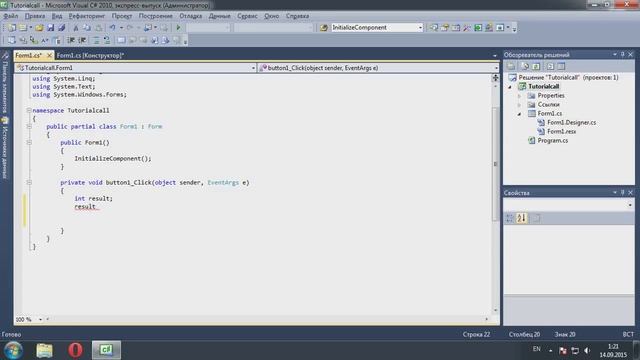
Task: Click the Decrease Indent icon
Action: (x=71, y=40)
